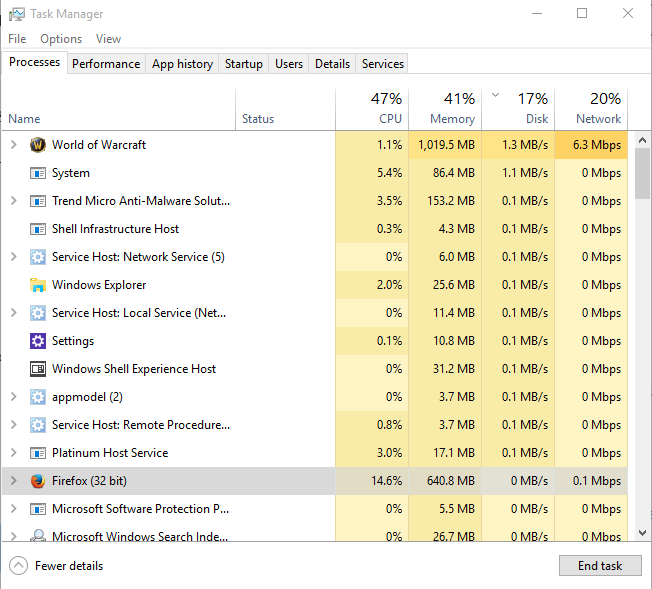Sort by the Disk column header
The width and height of the screenshot is (652, 589).
click(518, 110)
